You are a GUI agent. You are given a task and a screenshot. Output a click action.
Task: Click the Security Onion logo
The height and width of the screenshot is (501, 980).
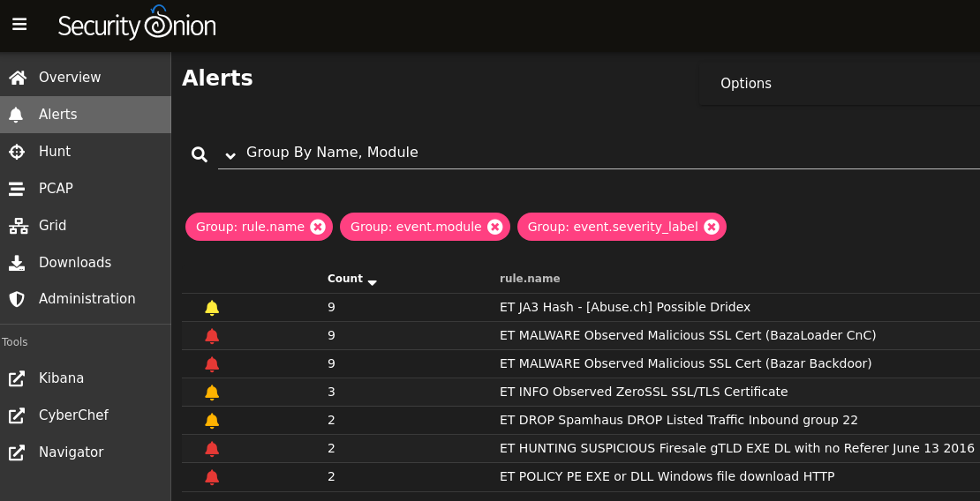click(137, 24)
